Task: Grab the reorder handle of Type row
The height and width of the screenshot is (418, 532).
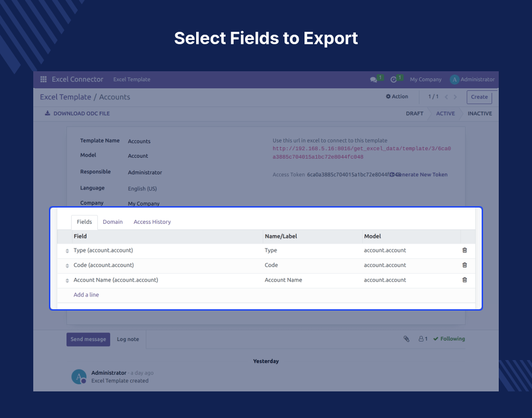Action: point(67,251)
